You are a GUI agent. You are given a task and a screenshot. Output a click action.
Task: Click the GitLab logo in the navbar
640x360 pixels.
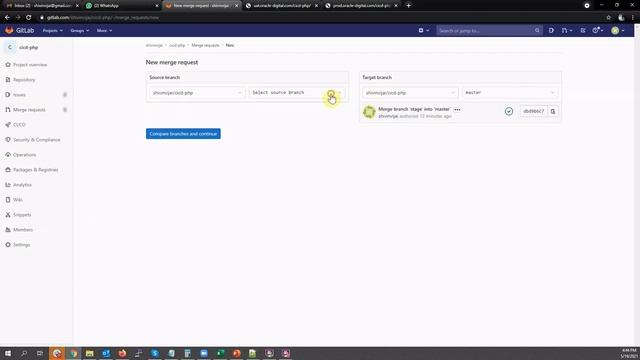20,31
